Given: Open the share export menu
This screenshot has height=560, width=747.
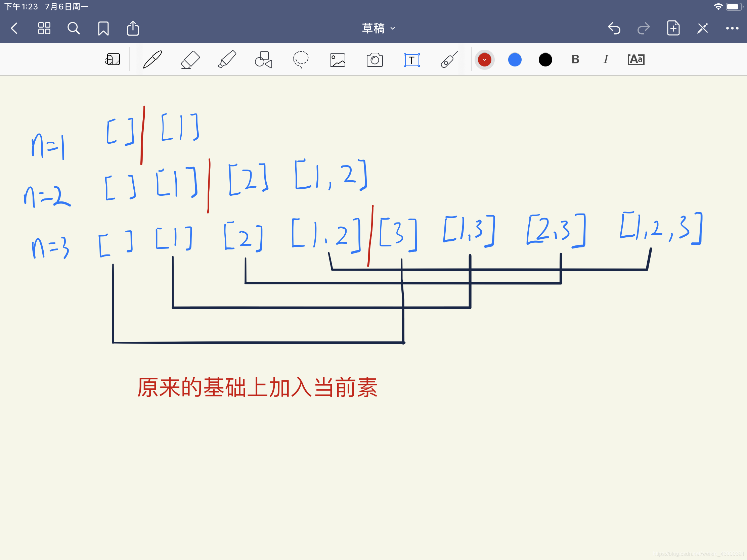Looking at the screenshot, I should (133, 28).
